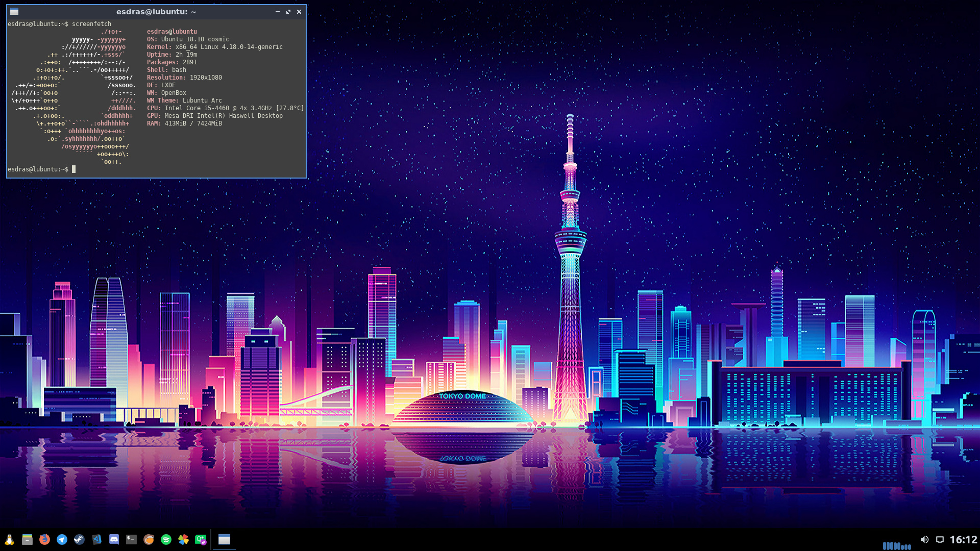The width and height of the screenshot is (980, 551).
Task: Launch the file manager from taskbar
Action: coord(27,540)
